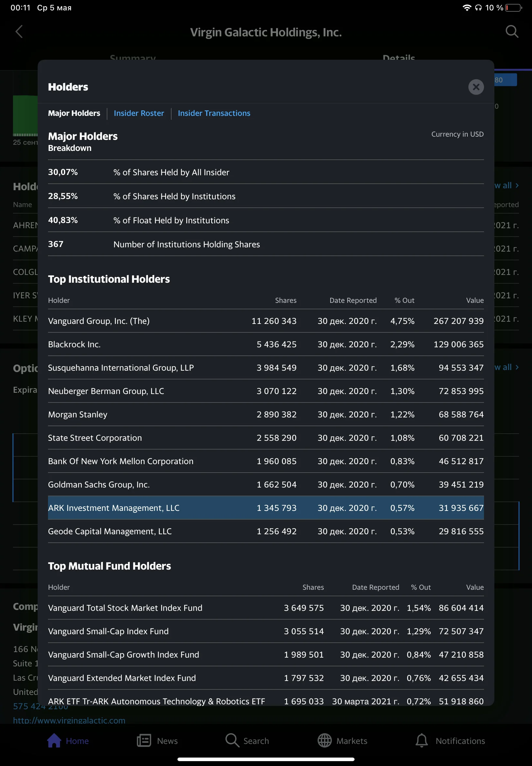Tap the back arrow icon
Viewport: 532px width, 766px height.
[19, 32]
